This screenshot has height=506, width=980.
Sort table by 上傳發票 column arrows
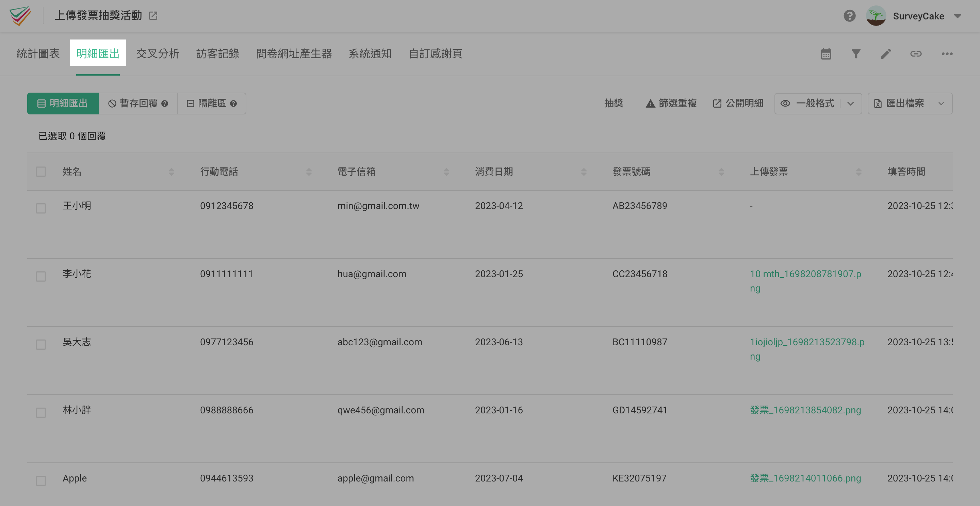click(x=859, y=172)
